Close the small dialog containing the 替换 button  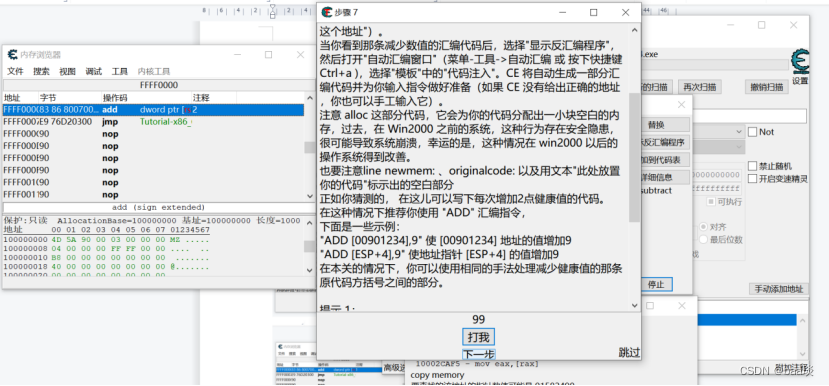(681, 104)
